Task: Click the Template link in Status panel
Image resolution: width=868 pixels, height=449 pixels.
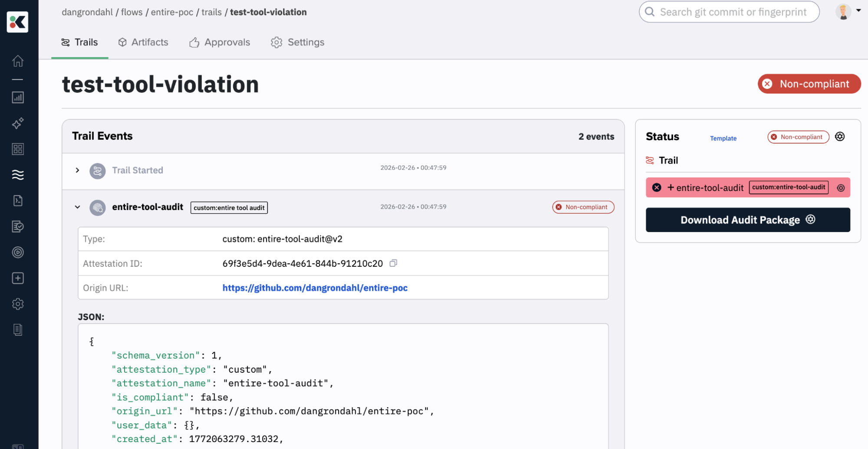Action: [x=723, y=138]
